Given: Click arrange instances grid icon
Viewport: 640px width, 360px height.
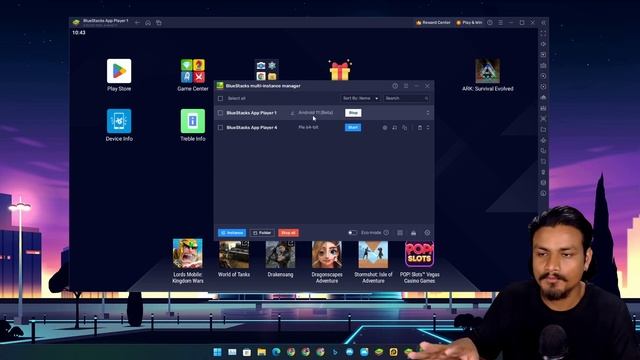Looking at the screenshot, I should point(400,233).
